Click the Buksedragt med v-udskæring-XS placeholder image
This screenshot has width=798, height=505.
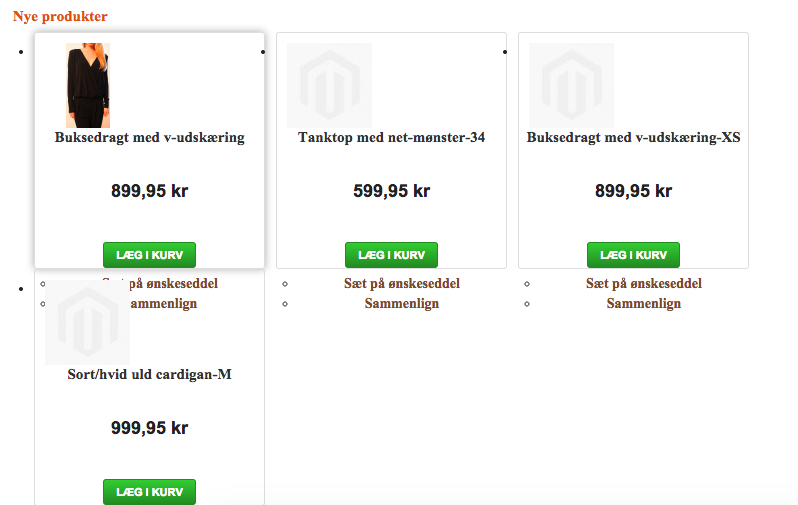pyautogui.click(x=571, y=85)
